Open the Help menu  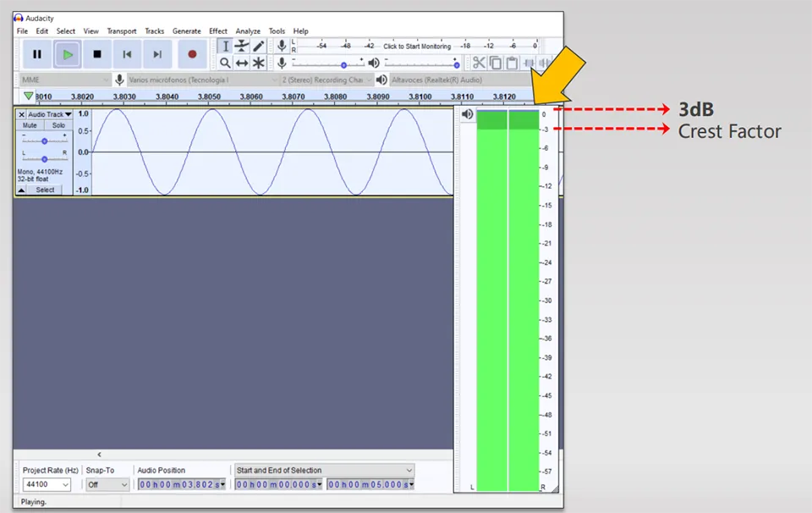point(301,31)
